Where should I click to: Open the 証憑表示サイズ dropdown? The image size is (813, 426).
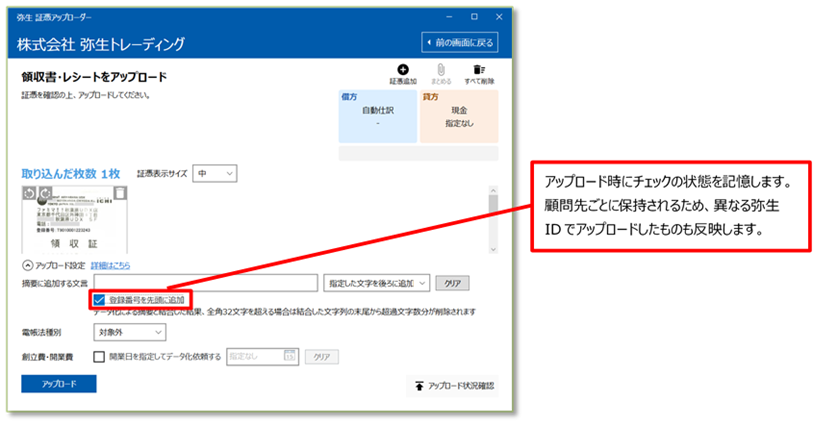[x=215, y=174]
